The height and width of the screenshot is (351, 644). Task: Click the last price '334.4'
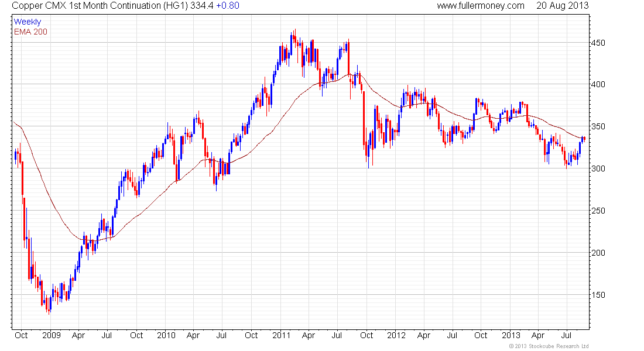pyautogui.click(x=201, y=6)
